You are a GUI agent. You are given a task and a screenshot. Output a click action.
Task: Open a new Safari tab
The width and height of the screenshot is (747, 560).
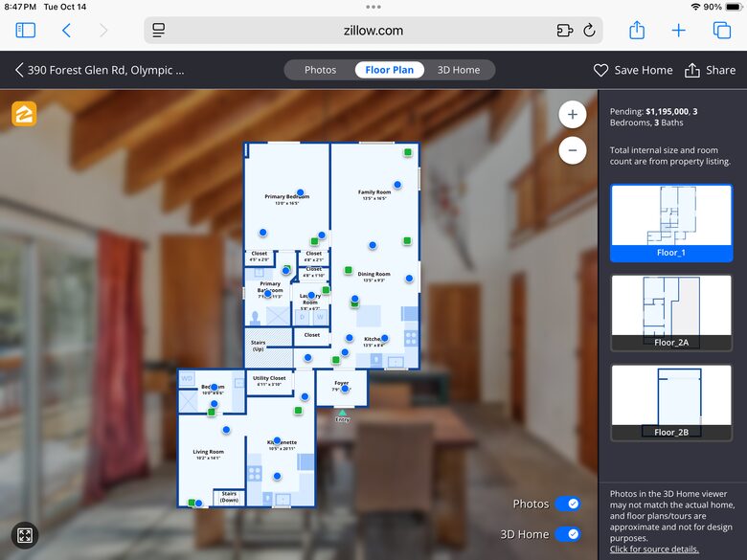click(x=679, y=31)
